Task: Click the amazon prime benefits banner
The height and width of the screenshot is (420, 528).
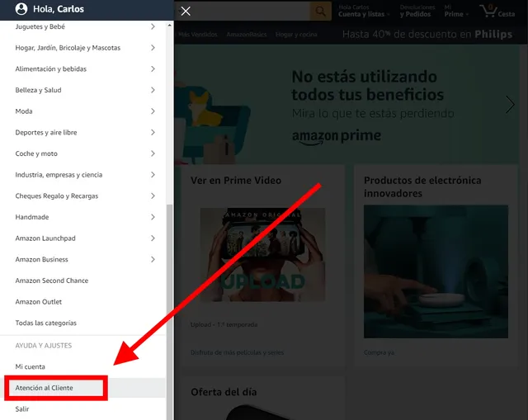Action: tap(346, 105)
